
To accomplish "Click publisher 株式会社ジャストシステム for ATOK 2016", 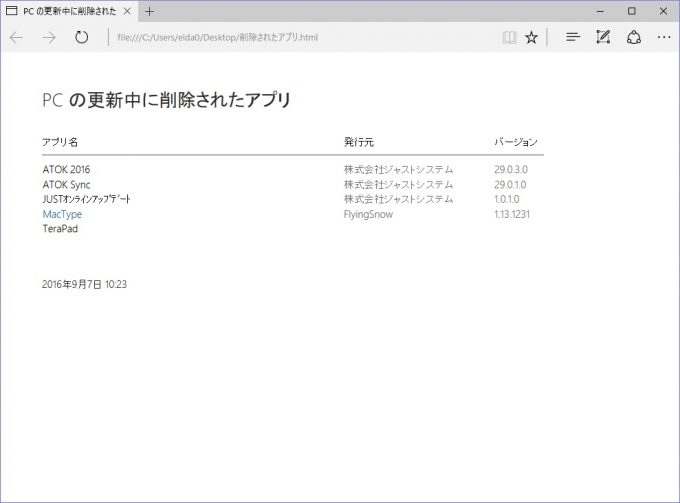I will [398, 170].
